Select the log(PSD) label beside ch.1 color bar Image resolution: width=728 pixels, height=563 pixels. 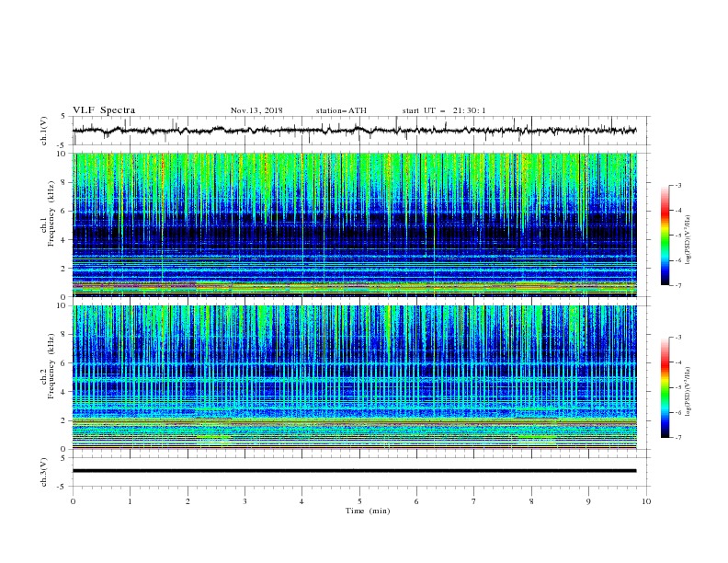point(688,240)
